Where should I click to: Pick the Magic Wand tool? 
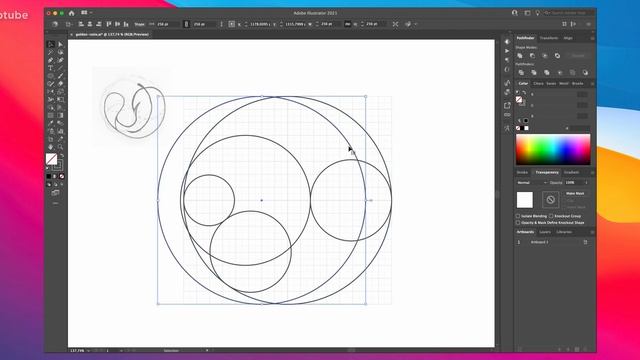(51, 52)
